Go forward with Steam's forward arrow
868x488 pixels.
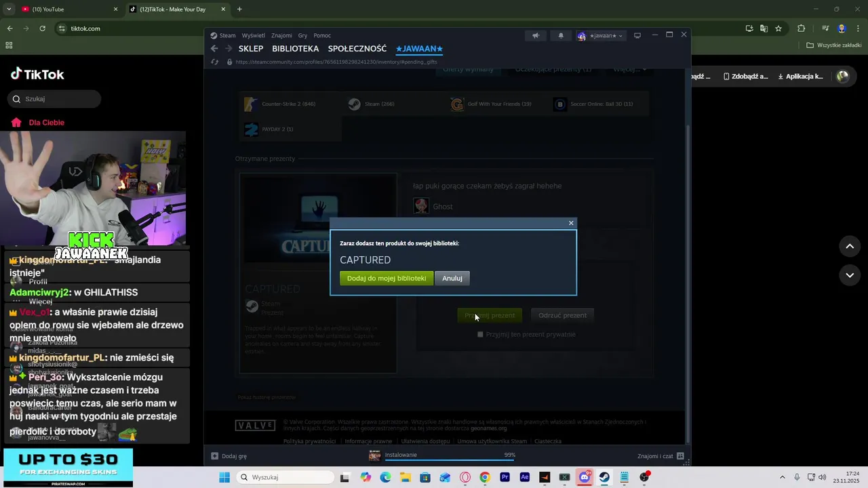(229, 49)
